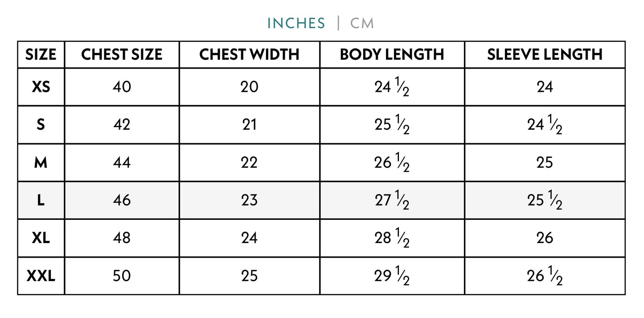Click the CHEST SIZE column header
644x318 pixels.
coord(122,55)
